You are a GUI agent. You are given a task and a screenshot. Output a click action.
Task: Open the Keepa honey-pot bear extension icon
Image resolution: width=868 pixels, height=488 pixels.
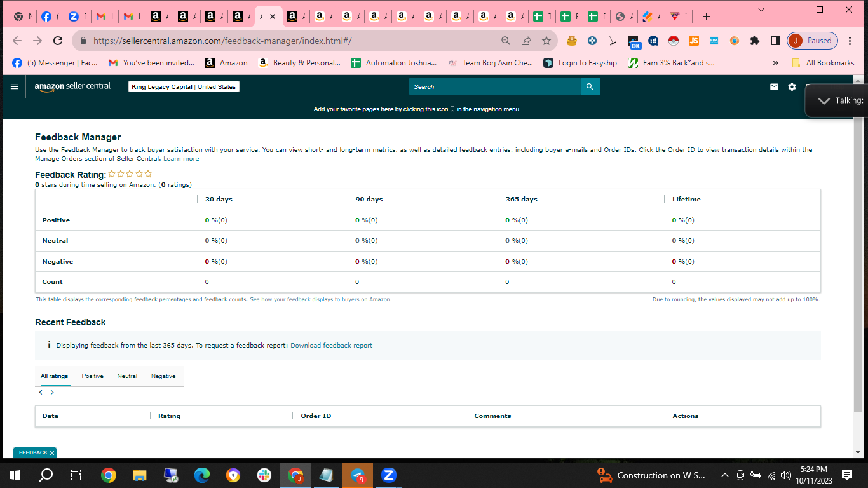(x=572, y=41)
